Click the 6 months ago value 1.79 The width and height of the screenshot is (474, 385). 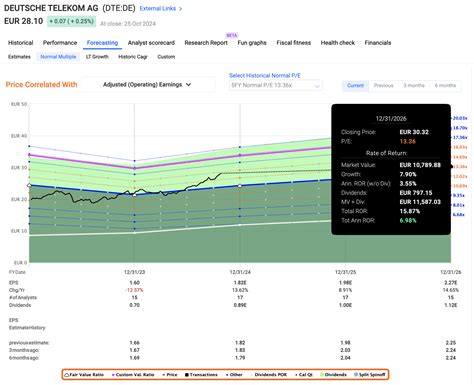240,358
